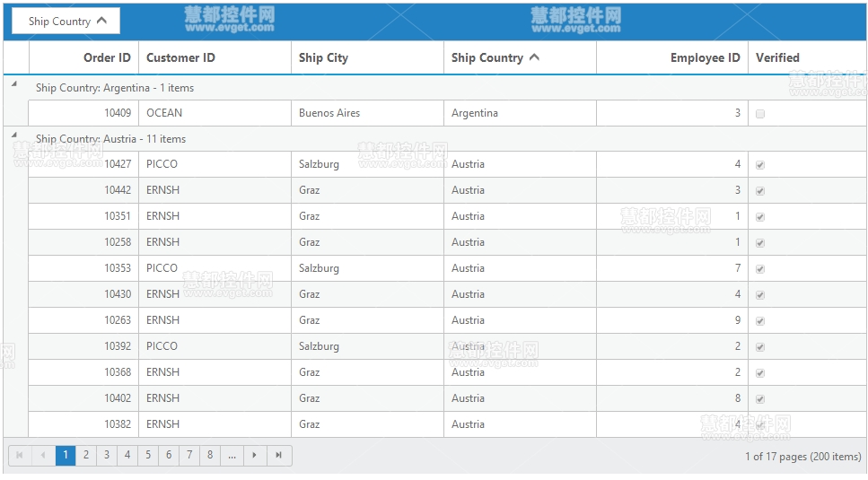Viewport: 868px width, 480px height.
Task: Toggle Verified checkbox for order 10442
Action: click(760, 191)
